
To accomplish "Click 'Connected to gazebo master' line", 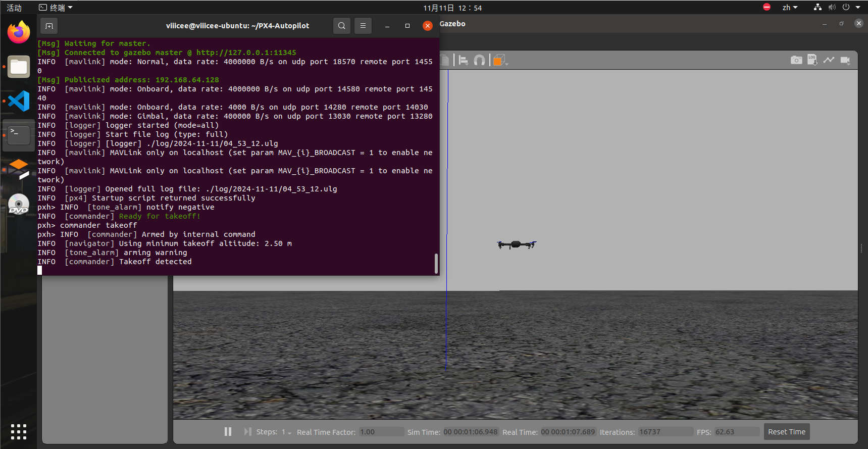I will point(167,53).
